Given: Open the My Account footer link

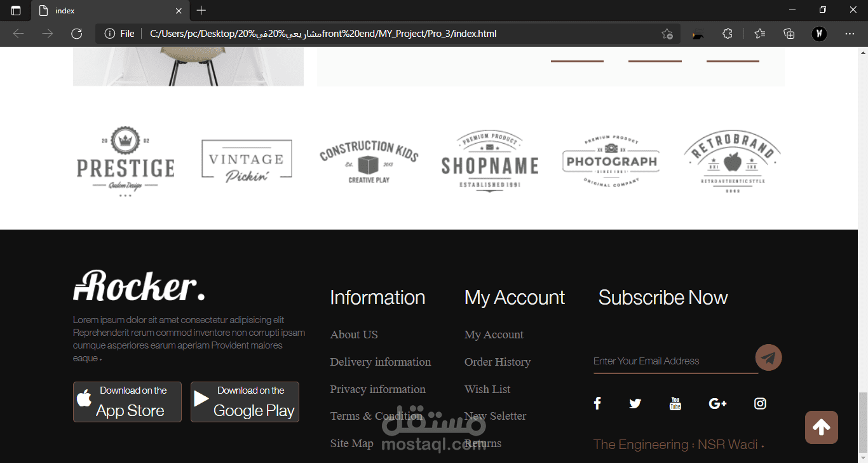Looking at the screenshot, I should tap(494, 335).
